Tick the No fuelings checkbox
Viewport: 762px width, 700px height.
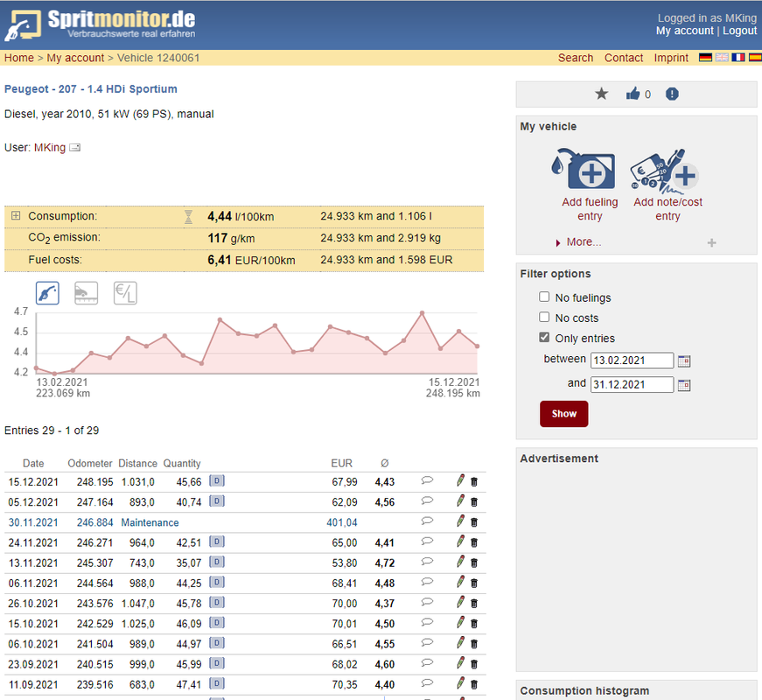coord(544,297)
